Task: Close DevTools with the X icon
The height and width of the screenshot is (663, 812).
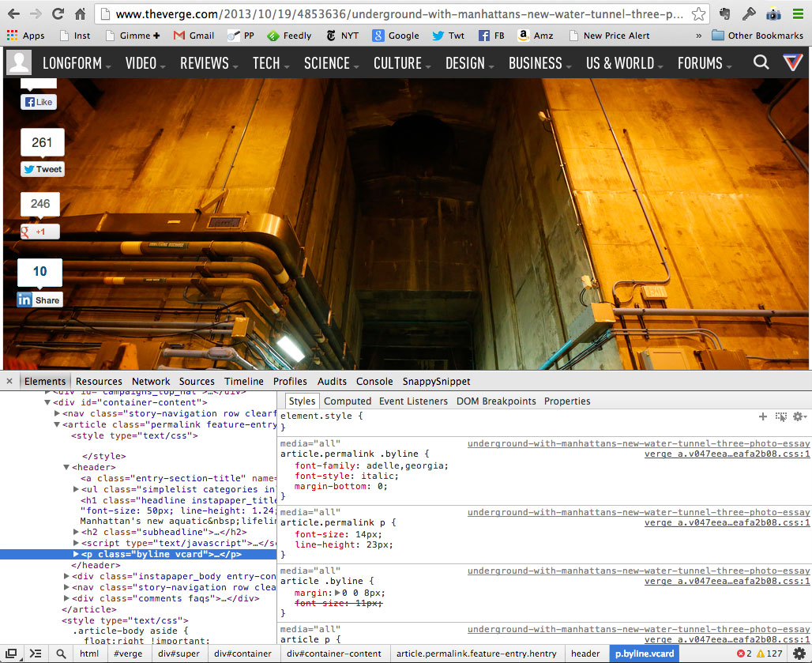Action: pos(9,381)
